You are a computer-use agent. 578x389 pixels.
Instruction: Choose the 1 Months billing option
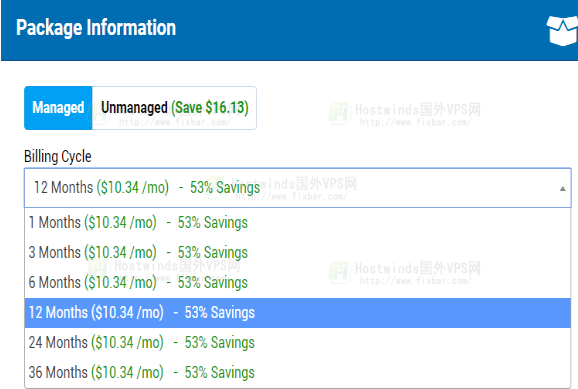297,223
